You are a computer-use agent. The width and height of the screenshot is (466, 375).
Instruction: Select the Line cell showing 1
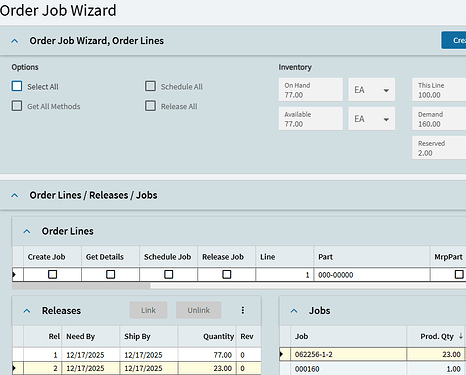click(285, 275)
